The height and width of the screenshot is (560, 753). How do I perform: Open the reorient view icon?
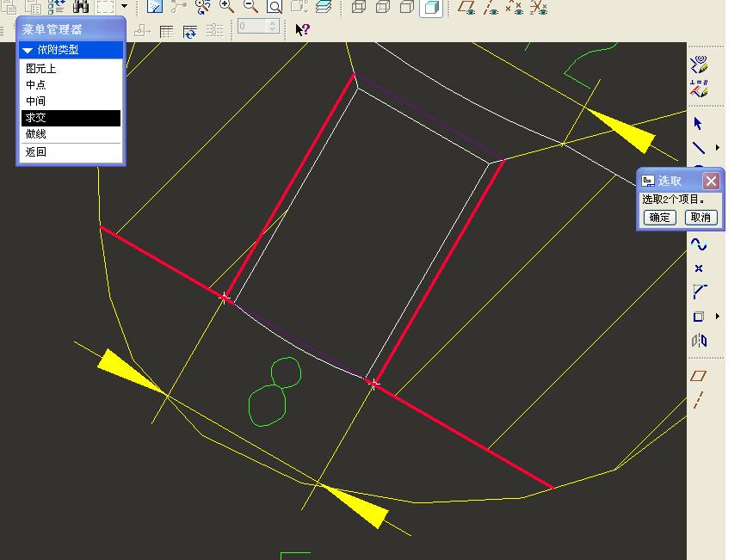pos(299,7)
